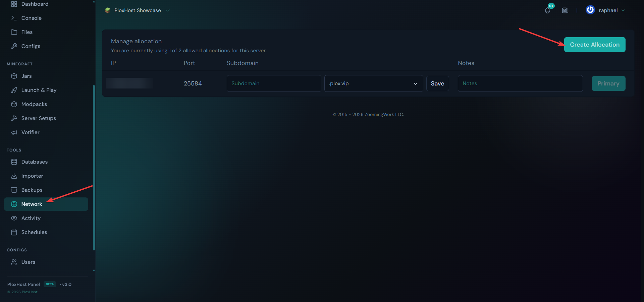
Task: Click the Schedules label in the sidebar
Action: pos(34,232)
